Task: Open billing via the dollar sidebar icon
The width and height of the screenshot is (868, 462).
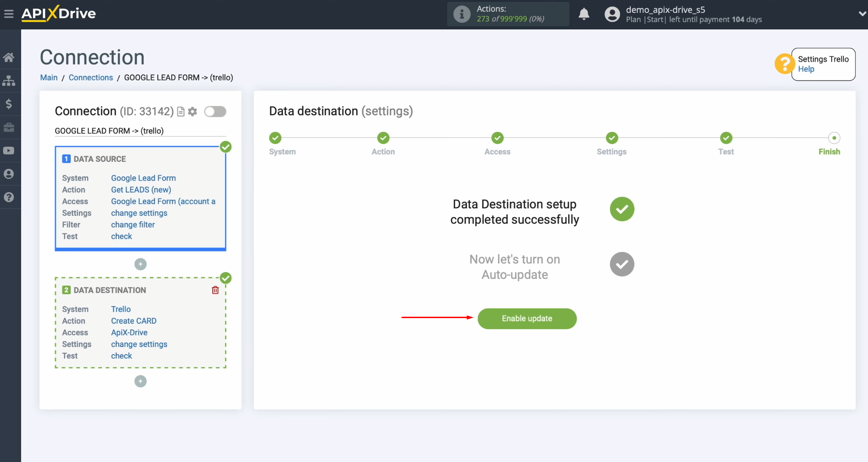Action: pos(9,104)
